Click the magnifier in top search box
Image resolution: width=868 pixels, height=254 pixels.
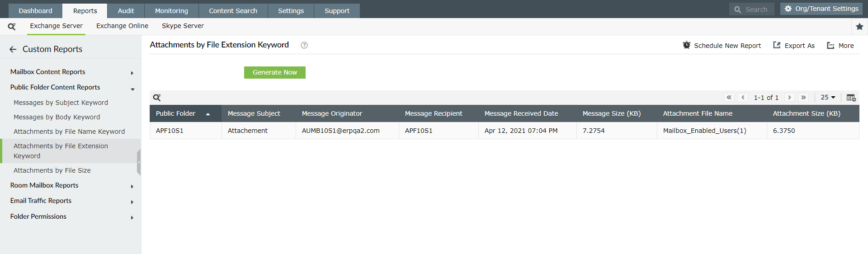pyautogui.click(x=737, y=9)
